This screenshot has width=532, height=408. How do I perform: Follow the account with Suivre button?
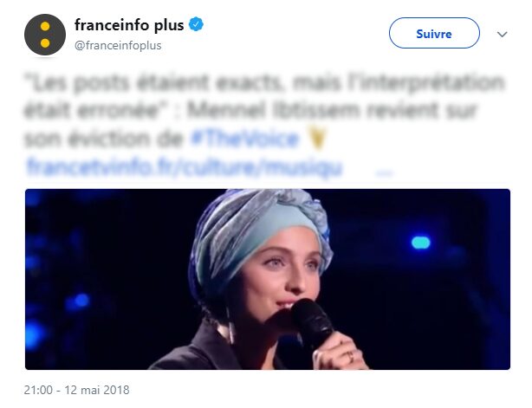[x=434, y=33]
